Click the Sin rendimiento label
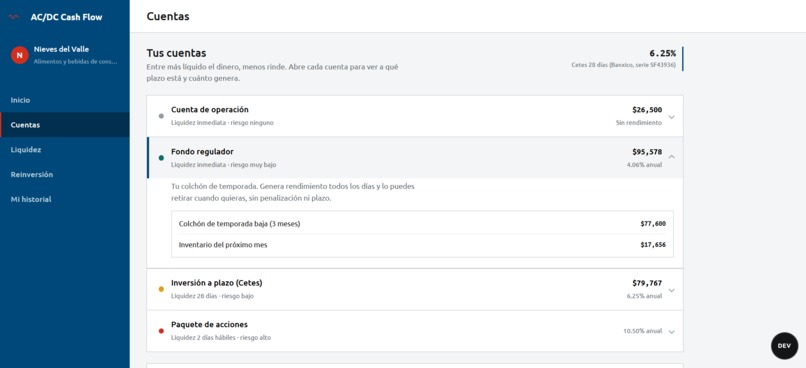Viewport: 806px width, 368px height. click(639, 123)
